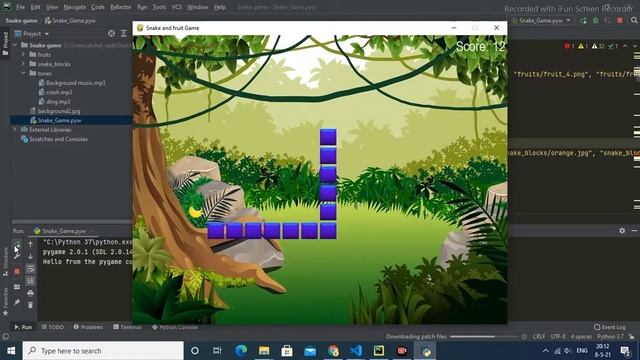The width and height of the screenshot is (640, 360).
Task: Go to previous highlighted error arrow
Action: pos(625,46)
